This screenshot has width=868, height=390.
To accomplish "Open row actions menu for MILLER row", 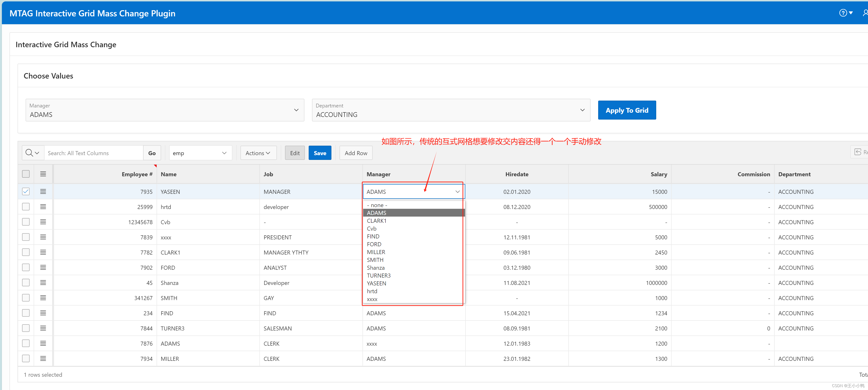I will pyautogui.click(x=43, y=359).
